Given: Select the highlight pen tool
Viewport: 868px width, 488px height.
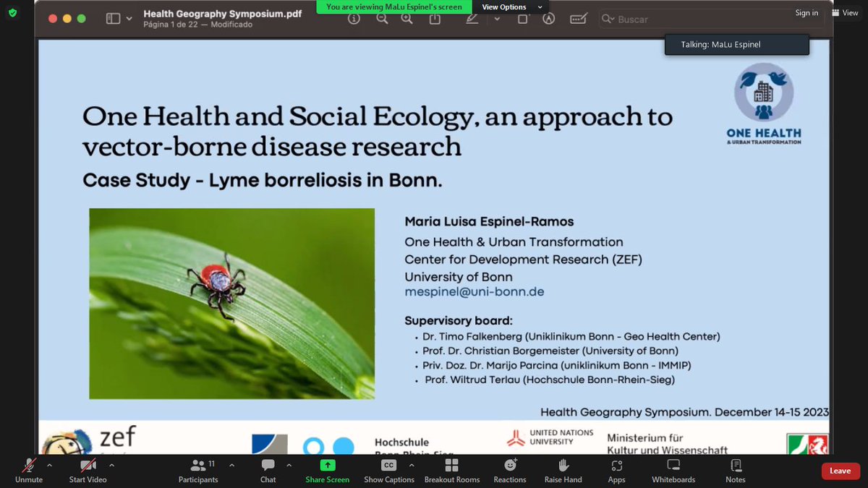Looking at the screenshot, I should (x=472, y=19).
